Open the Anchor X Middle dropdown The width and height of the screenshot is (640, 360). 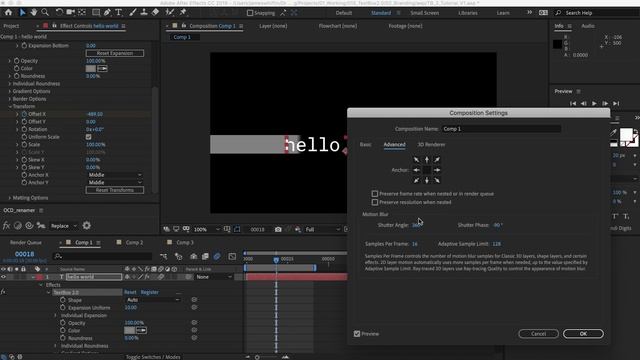pyautogui.click(x=115, y=175)
